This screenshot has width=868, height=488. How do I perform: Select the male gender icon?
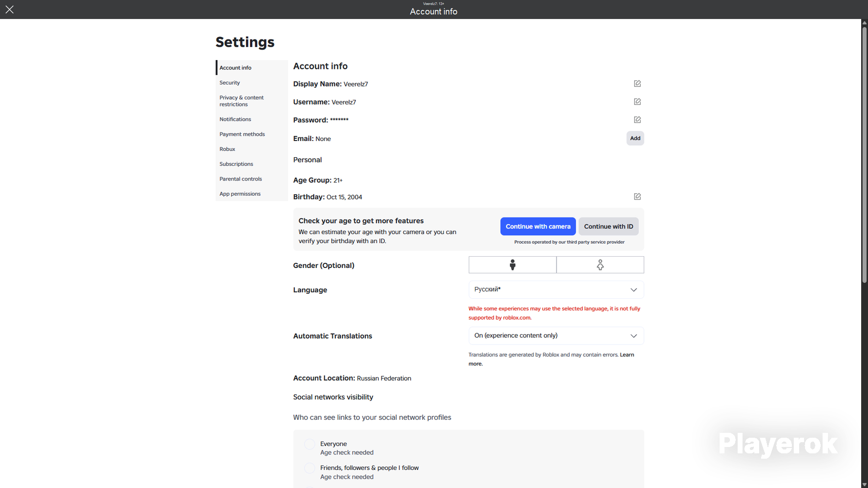click(512, 265)
